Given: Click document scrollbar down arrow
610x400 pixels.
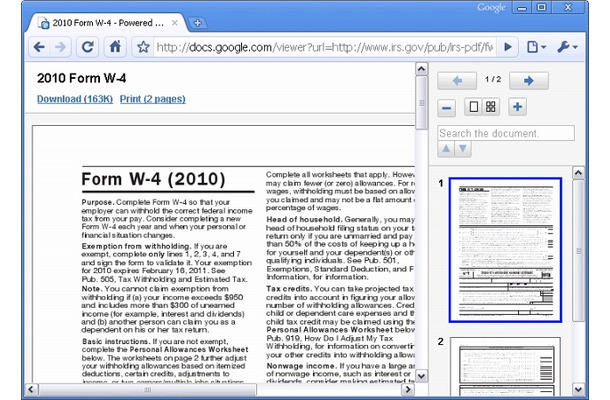Looking at the screenshot, I should pyautogui.click(x=421, y=376).
